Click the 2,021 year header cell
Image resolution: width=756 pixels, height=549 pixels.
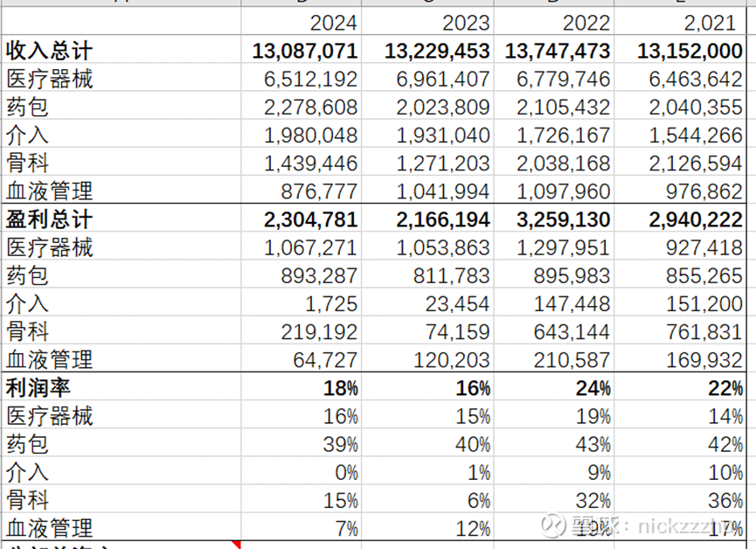pyautogui.click(x=680, y=23)
